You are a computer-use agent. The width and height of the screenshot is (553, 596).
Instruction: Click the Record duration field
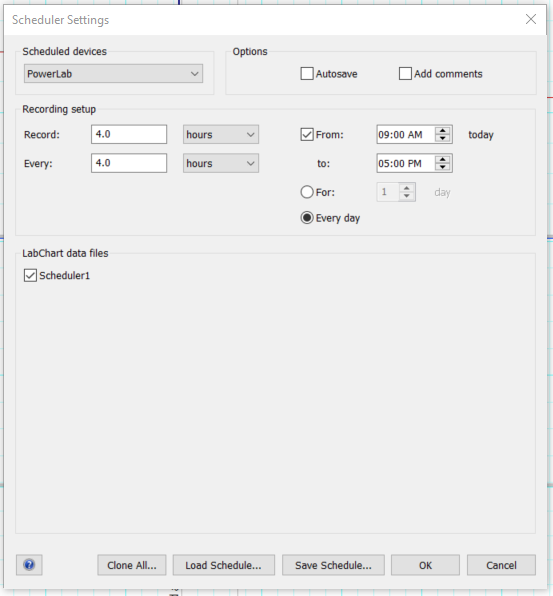tap(129, 134)
